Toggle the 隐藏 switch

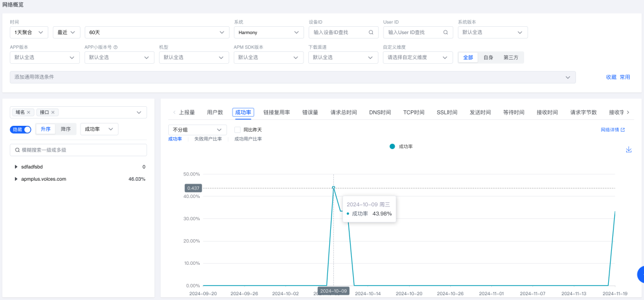point(21,129)
